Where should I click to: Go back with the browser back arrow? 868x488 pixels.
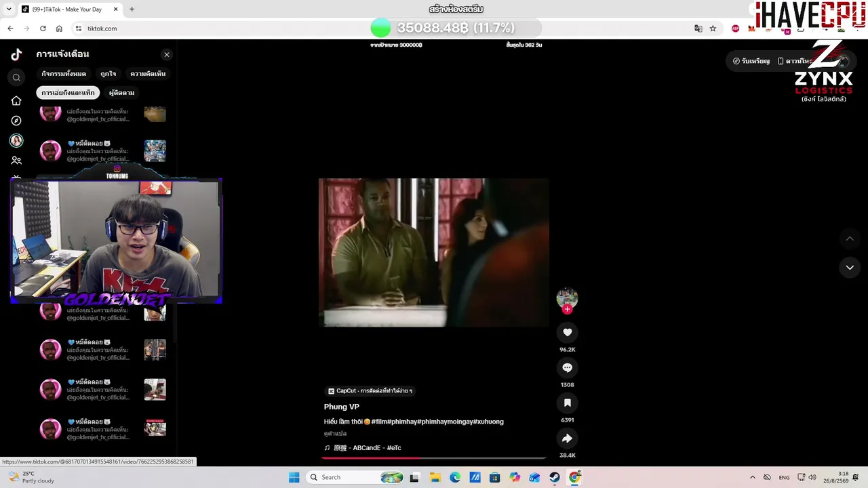point(10,28)
